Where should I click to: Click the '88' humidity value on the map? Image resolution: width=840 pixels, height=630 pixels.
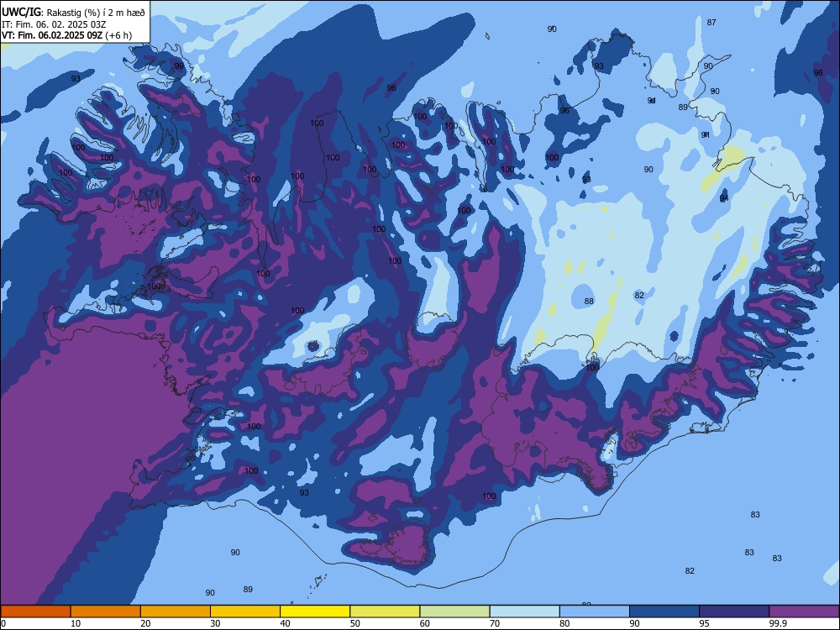(x=589, y=301)
